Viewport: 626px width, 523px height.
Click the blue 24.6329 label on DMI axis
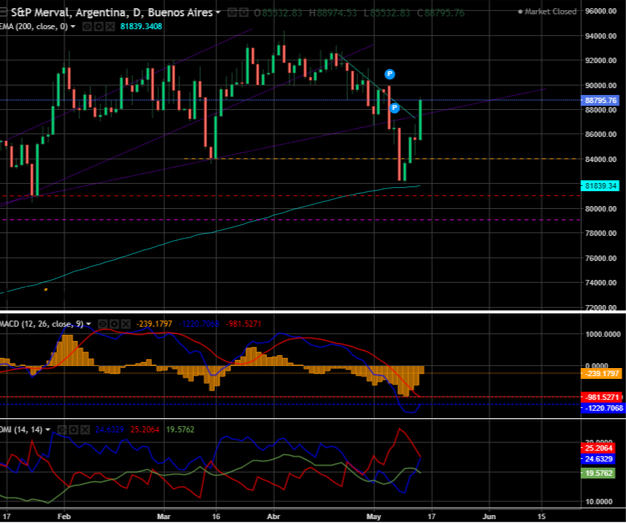pyautogui.click(x=598, y=459)
